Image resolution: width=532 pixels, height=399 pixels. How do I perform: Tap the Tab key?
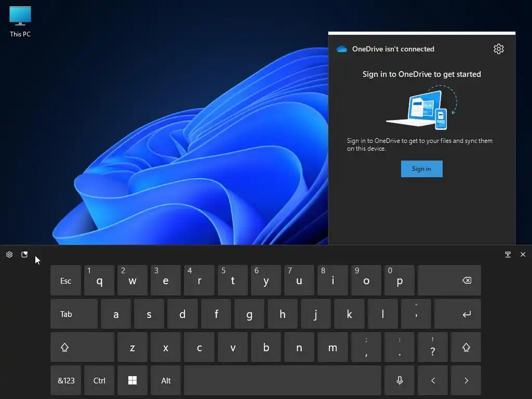tap(74, 314)
